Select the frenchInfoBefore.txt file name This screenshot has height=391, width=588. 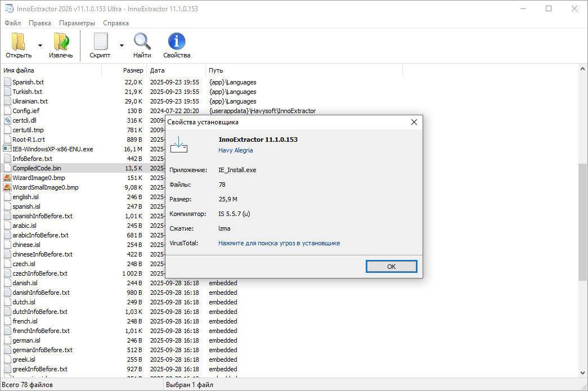[x=41, y=331]
